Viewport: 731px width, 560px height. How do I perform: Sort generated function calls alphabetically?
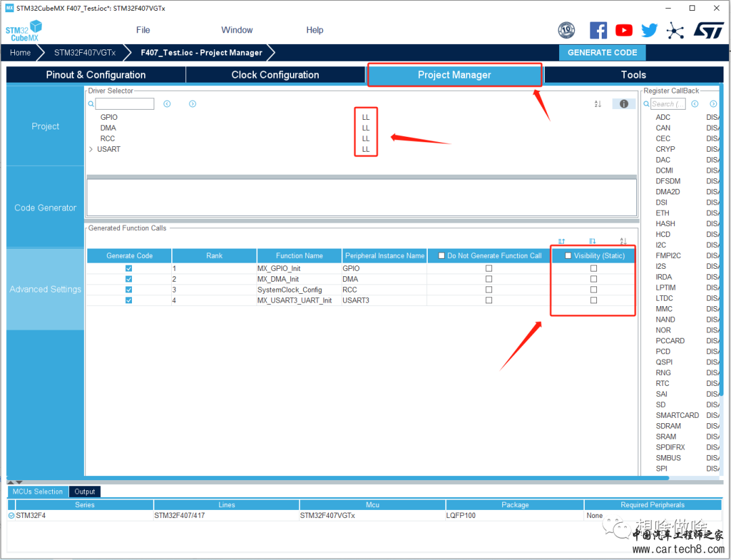tap(623, 241)
